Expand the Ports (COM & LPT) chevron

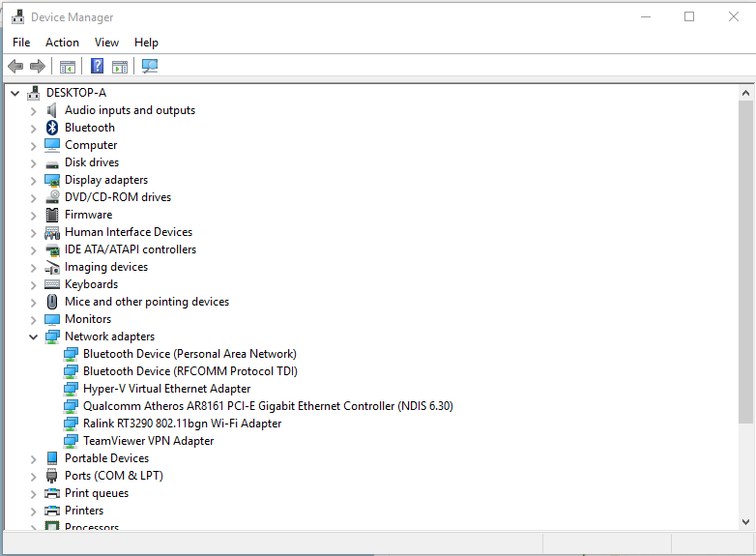(33, 477)
